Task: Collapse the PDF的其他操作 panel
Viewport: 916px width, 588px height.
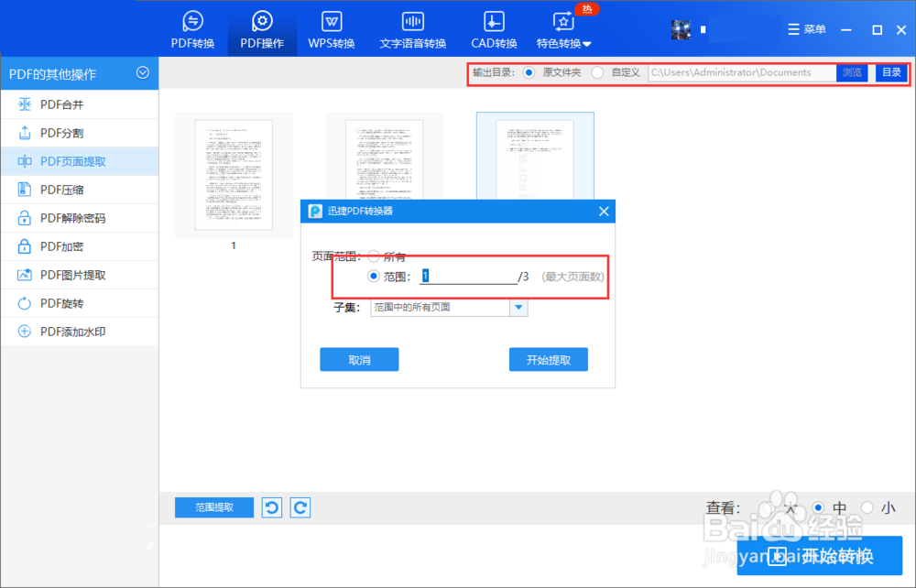Action: pyautogui.click(x=143, y=73)
